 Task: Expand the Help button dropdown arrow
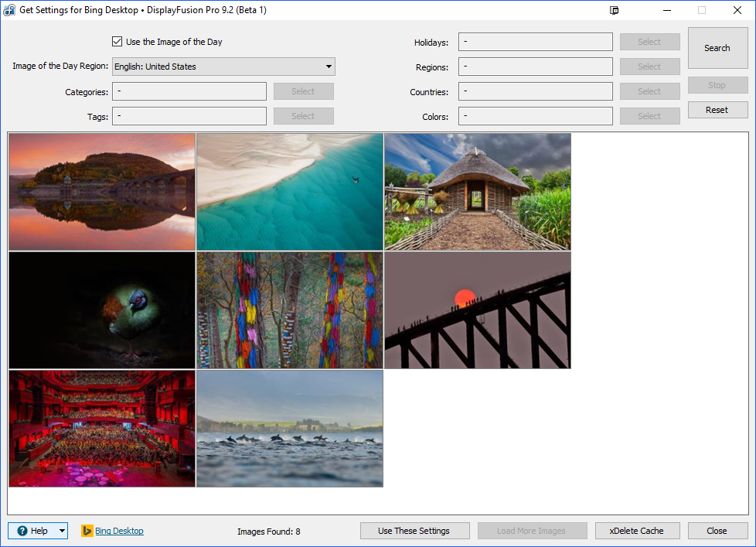coord(62,531)
